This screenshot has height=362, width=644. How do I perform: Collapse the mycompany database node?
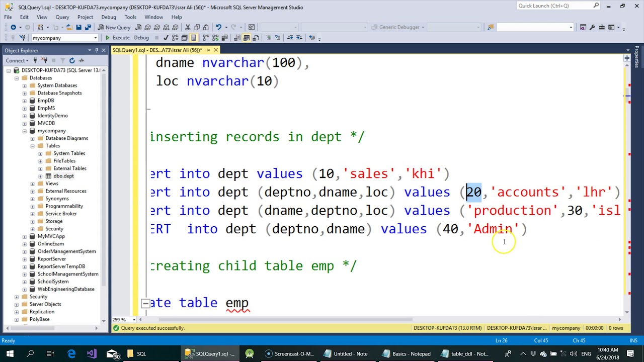pyautogui.click(x=25, y=131)
